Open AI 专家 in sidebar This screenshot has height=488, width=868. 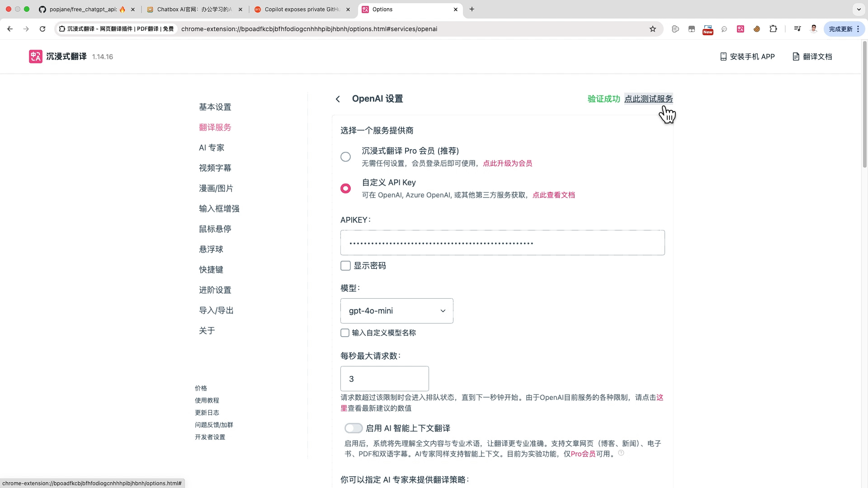[212, 148]
